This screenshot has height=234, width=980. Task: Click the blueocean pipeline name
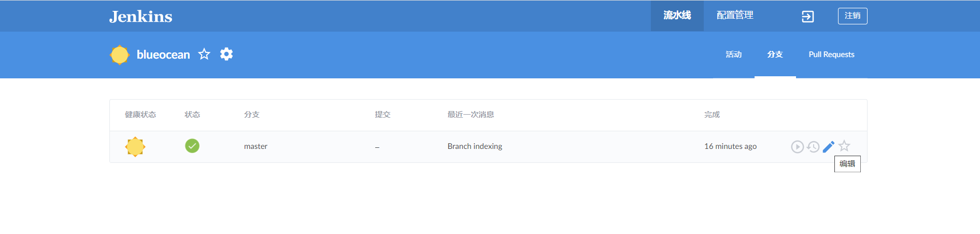click(163, 54)
